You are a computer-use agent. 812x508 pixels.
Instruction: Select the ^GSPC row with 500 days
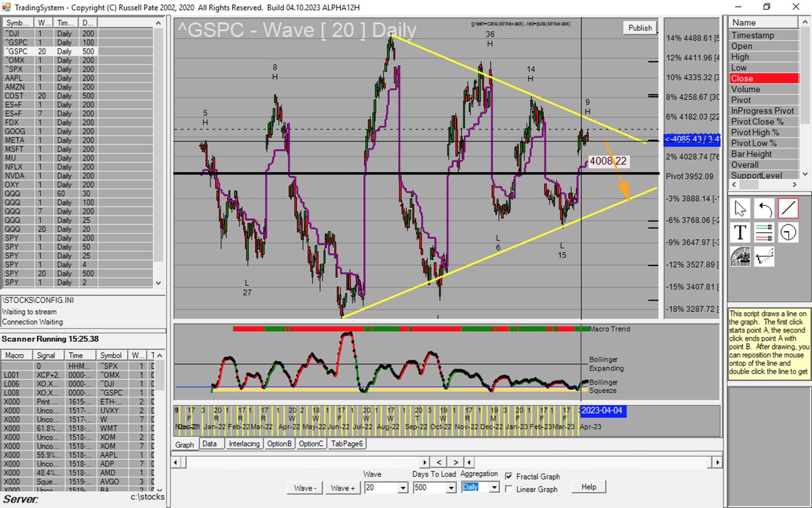click(x=41, y=51)
